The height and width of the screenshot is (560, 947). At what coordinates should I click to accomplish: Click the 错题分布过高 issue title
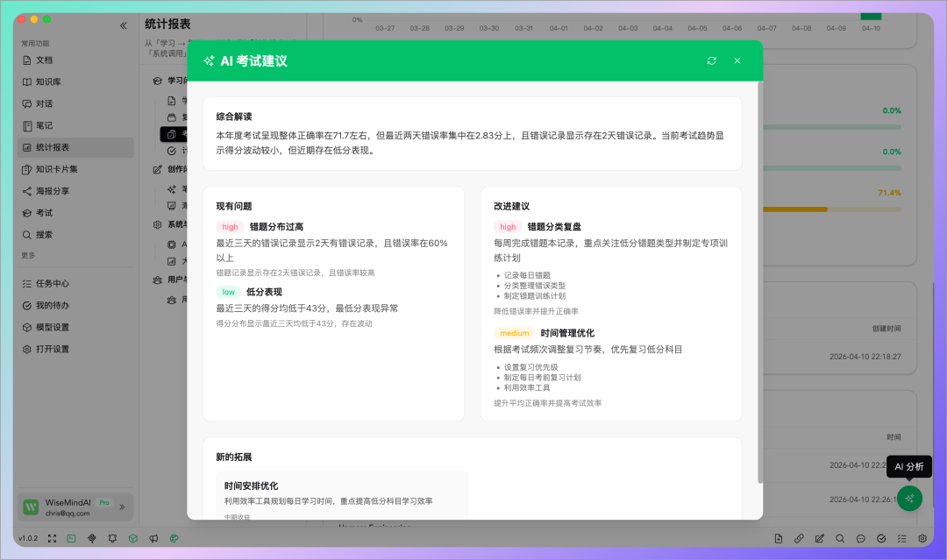pyautogui.click(x=276, y=227)
